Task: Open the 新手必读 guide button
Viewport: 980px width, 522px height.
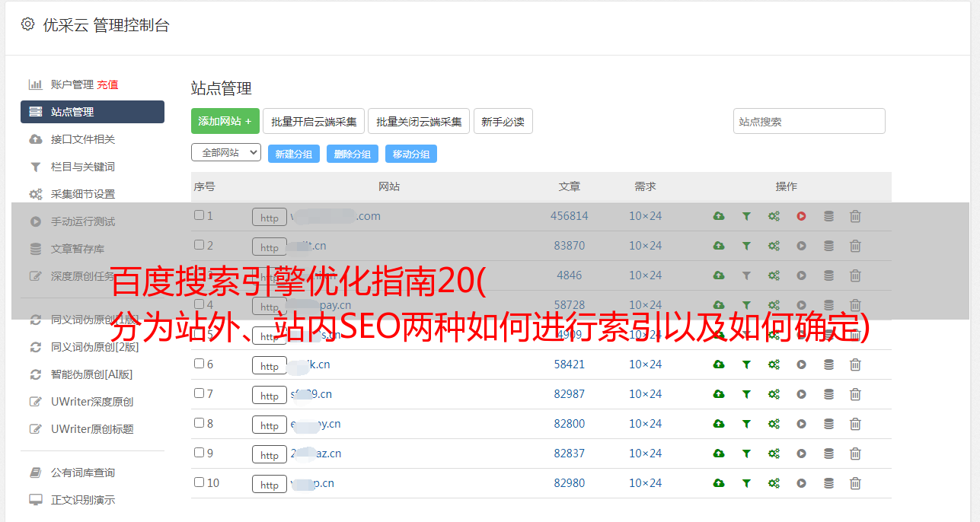Action: [503, 121]
